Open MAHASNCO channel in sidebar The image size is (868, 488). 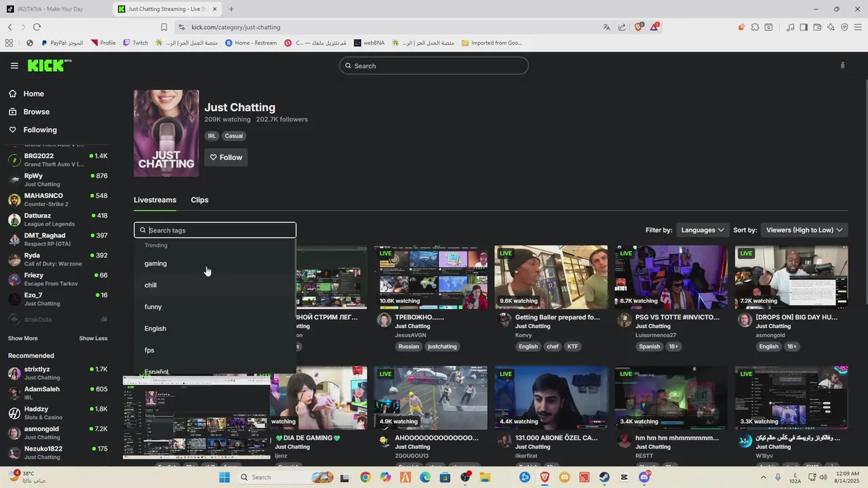(x=58, y=199)
